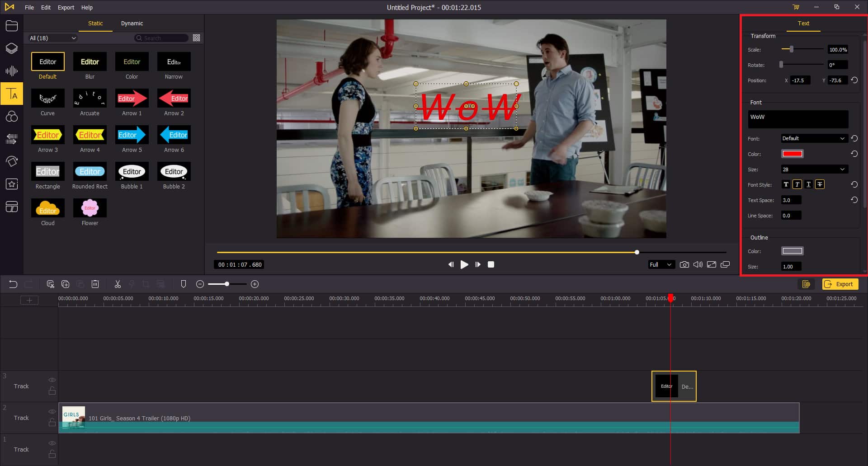Select the Text panel sidebar icon
The width and height of the screenshot is (868, 466).
click(x=12, y=94)
